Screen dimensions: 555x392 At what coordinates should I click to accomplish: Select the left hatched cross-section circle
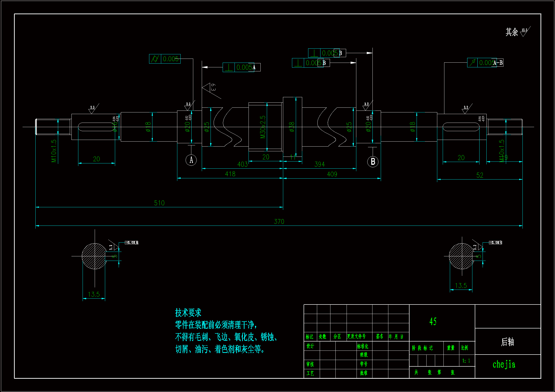point(94,256)
